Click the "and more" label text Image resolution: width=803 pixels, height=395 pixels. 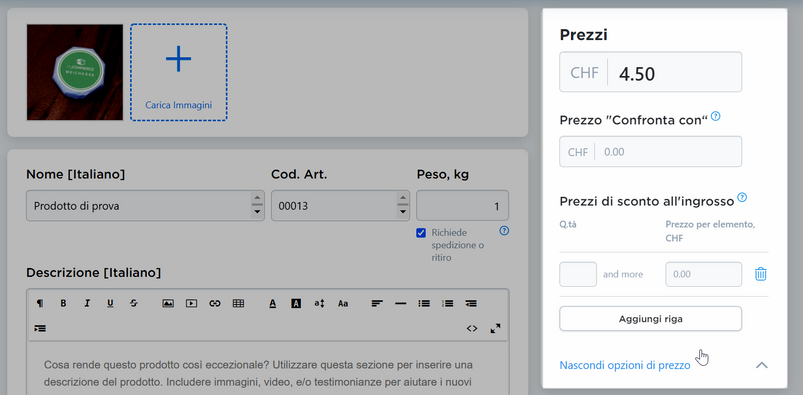pos(623,274)
